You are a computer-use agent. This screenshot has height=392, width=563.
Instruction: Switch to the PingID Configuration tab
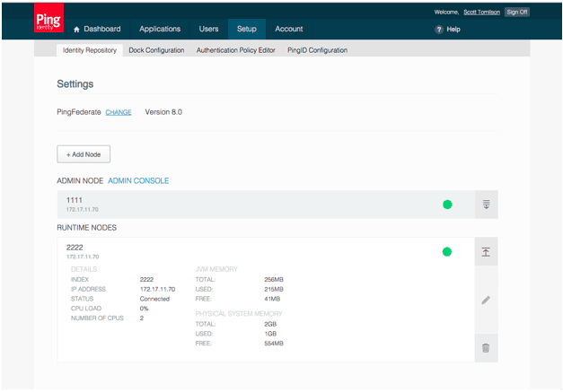317,50
